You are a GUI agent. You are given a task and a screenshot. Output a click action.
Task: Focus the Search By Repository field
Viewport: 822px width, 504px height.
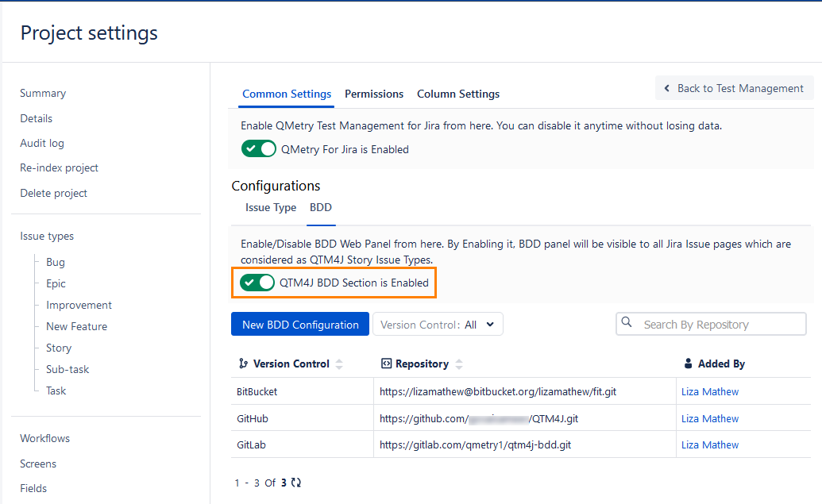[711, 325]
